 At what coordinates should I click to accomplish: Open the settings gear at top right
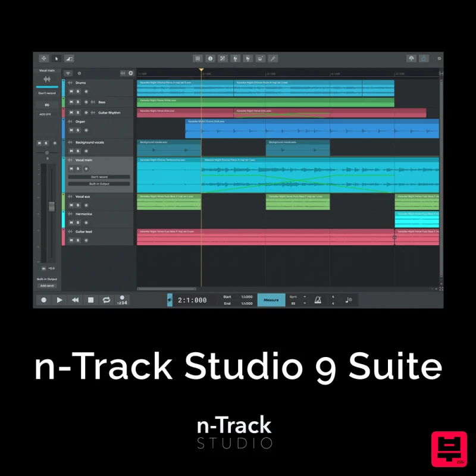[x=439, y=58]
